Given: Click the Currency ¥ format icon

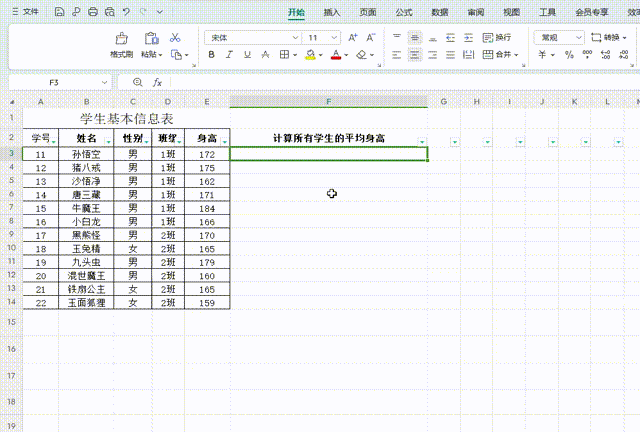Looking at the screenshot, I should (x=542, y=54).
